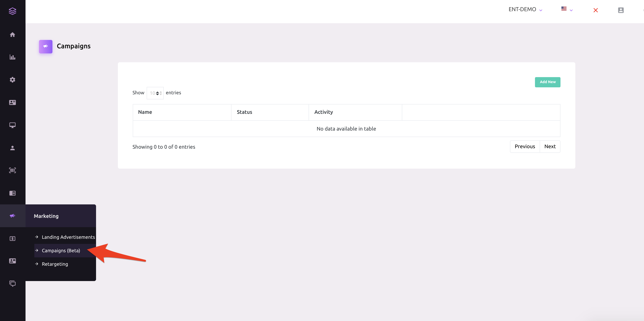Screen dimensions: 644x321
Task: Open the user person sidebar icon
Action: pos(13,148)
